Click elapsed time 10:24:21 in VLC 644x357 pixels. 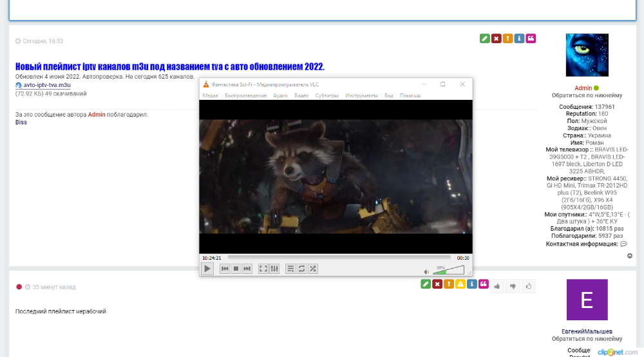pos(211,258)
